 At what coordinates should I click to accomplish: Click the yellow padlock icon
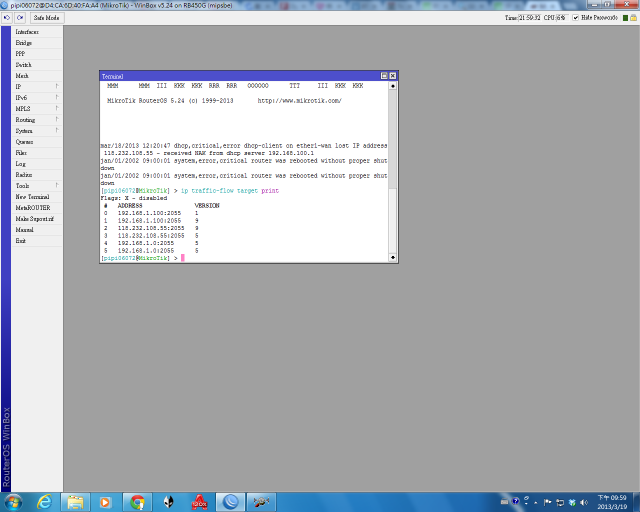[x=633, y=18]
